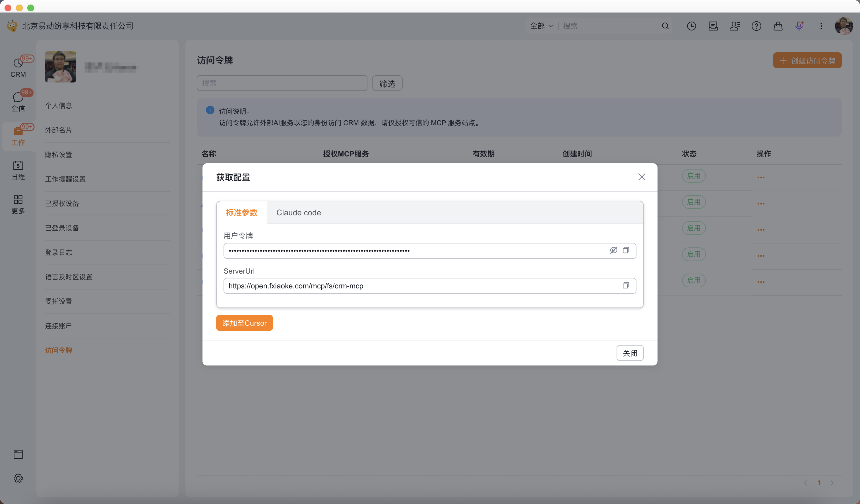Copy the user token value
Screen dimensions: 860x504
coord(626,250)
